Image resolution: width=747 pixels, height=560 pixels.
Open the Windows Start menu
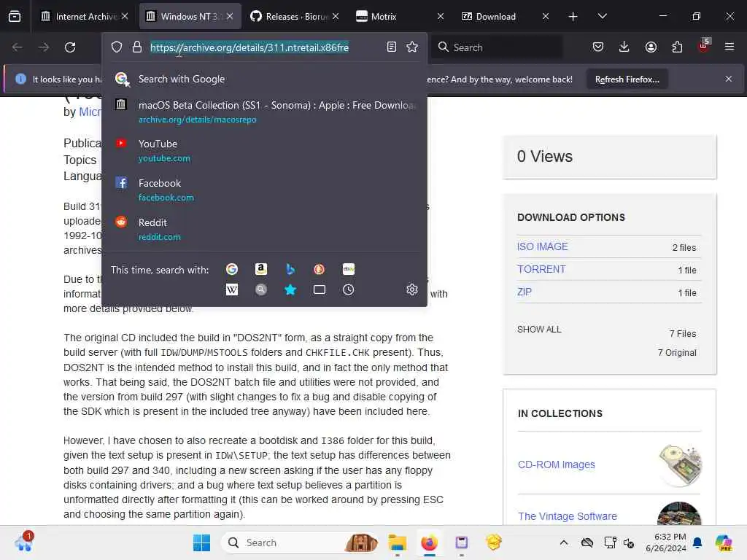(x=201, y=542)
